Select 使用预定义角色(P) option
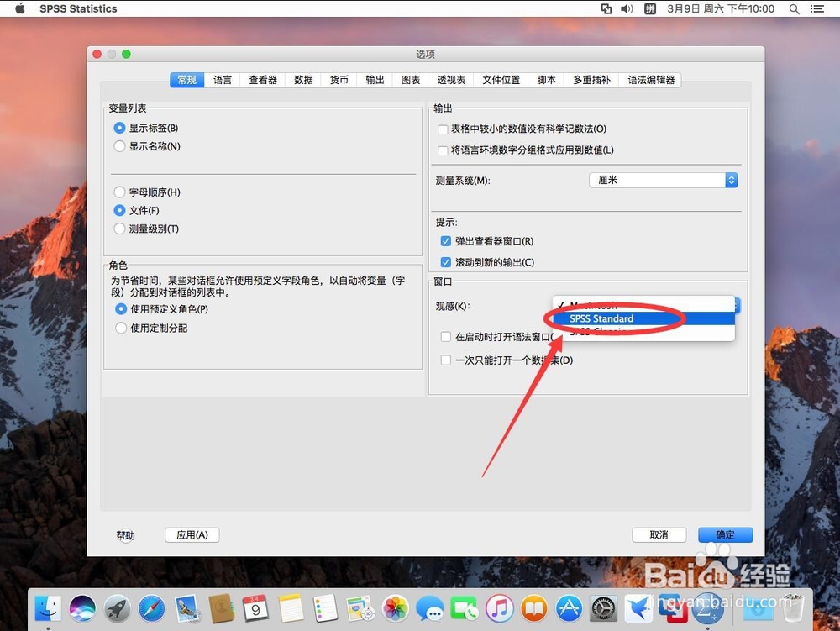840x631 pixels. pyautogui.click(x=121, y=309)
